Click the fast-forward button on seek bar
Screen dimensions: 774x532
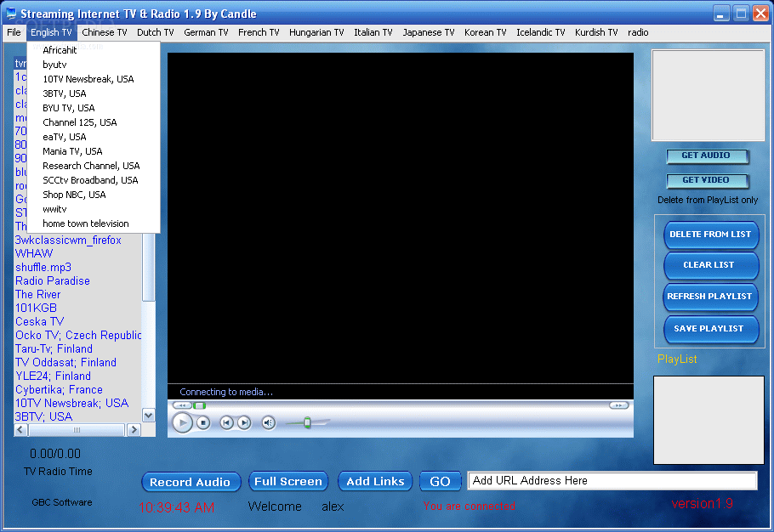point(618,405)
